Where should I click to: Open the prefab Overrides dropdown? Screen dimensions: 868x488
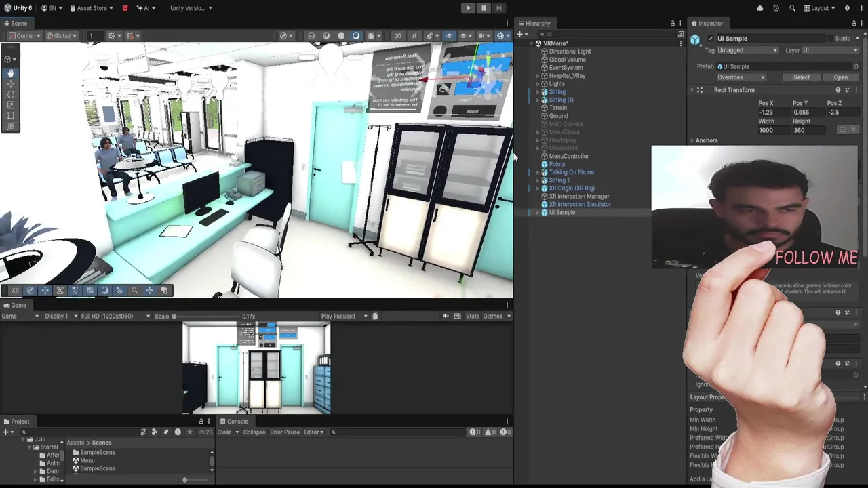click(x=741, y=77)
